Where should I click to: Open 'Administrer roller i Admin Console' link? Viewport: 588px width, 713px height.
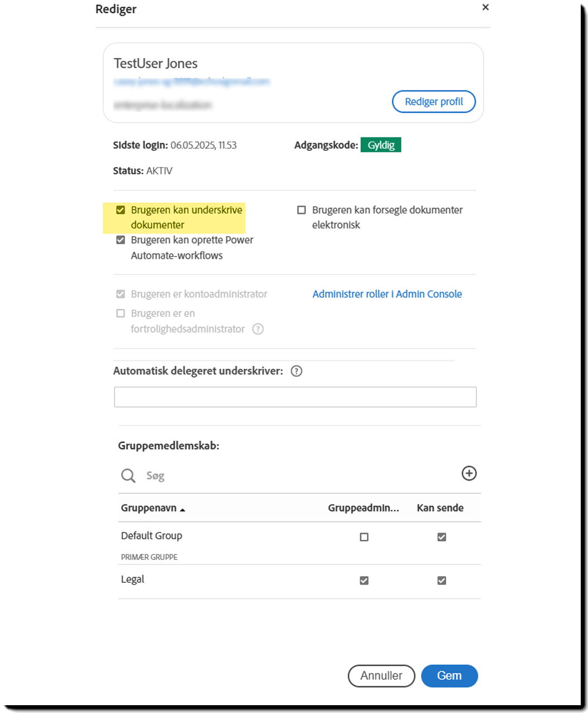387,294
